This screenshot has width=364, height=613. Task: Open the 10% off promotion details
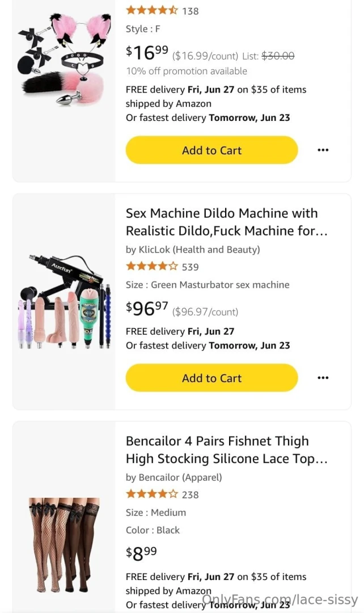[x=186, y=71]
